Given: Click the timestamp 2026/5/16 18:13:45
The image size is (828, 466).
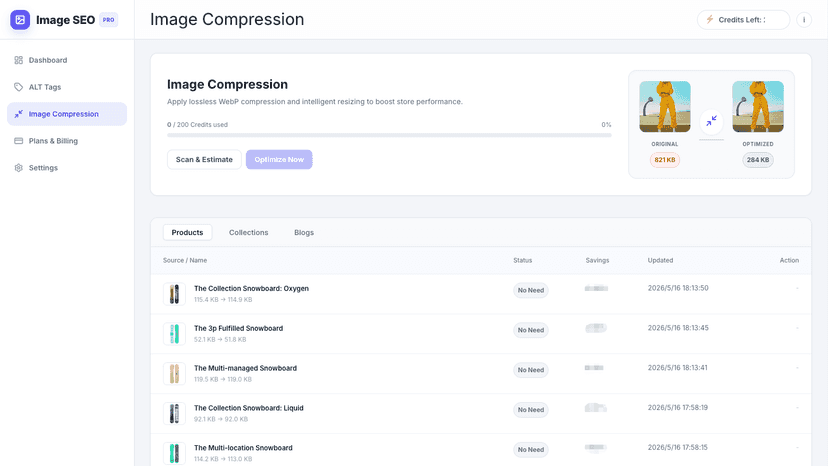Looking at the screenshot, I should [x=678, y=328].
